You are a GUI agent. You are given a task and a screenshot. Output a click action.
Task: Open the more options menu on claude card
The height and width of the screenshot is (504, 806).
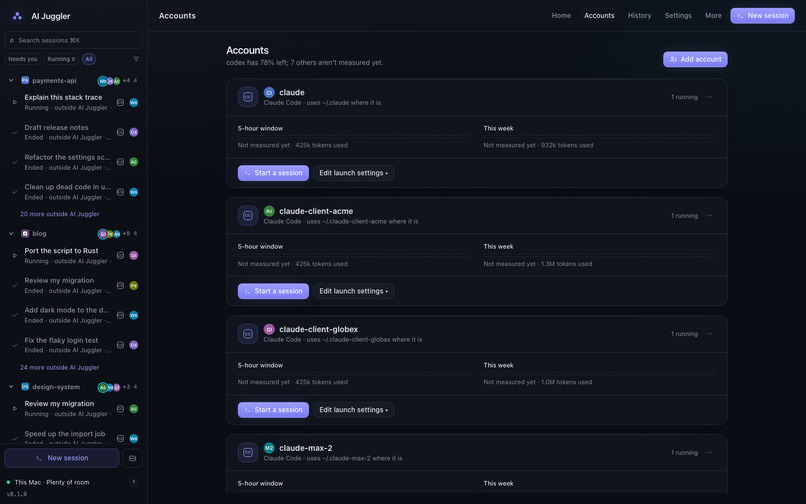pyautogui.click(x=709, y=97)
